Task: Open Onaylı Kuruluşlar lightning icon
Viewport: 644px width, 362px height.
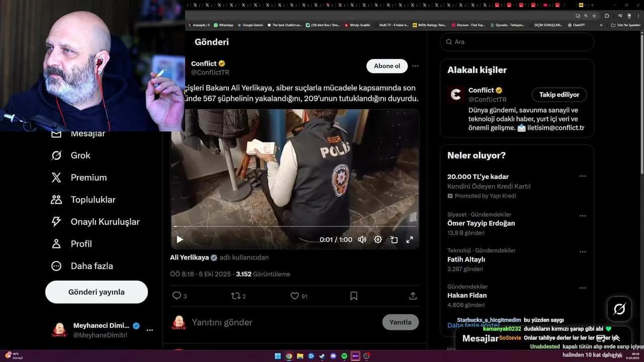Action: (x=56, y=222)
